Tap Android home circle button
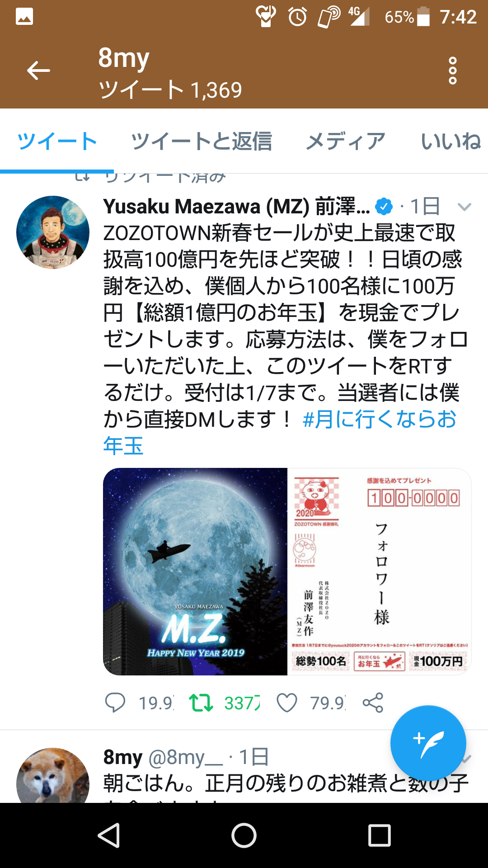 (x=244, y=835)
